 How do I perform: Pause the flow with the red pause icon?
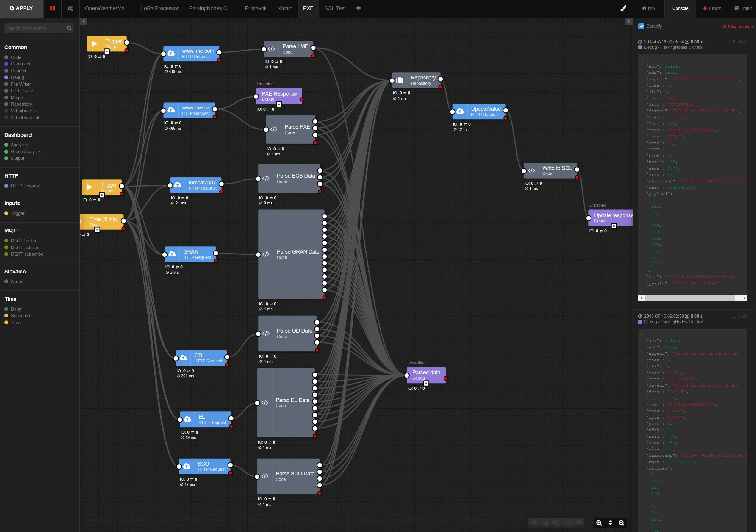pyautogui.click(x=52, y=8)
